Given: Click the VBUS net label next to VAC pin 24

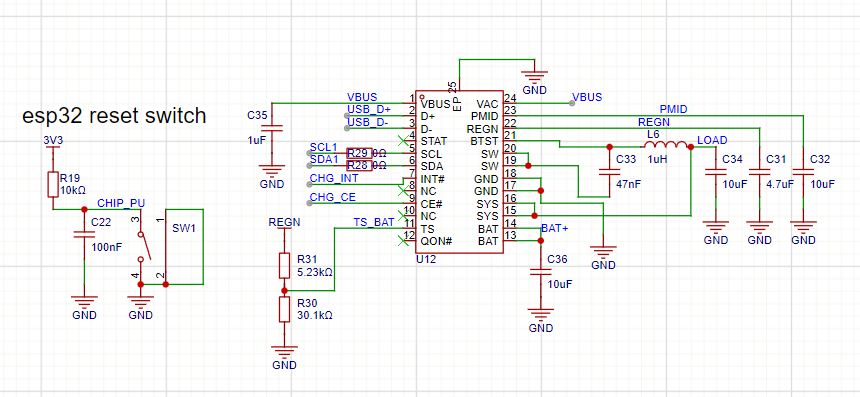Looking at the screenshot, I should [x=587, y=98].
